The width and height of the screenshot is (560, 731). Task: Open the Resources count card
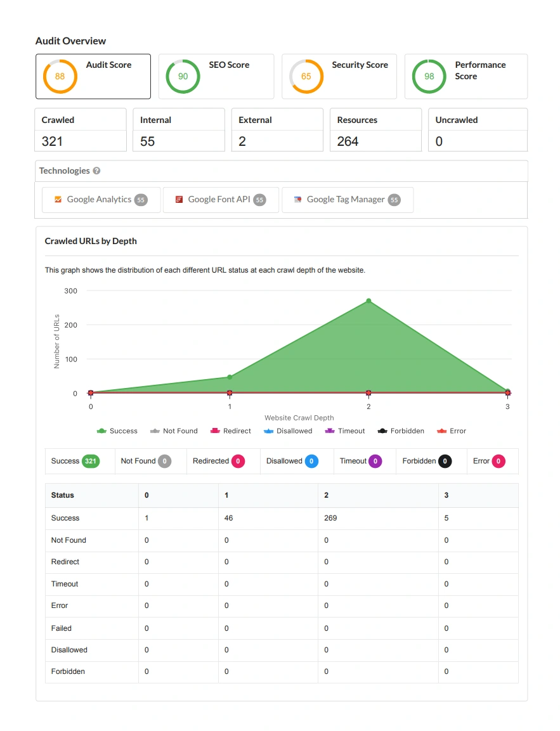pos(375,130)
